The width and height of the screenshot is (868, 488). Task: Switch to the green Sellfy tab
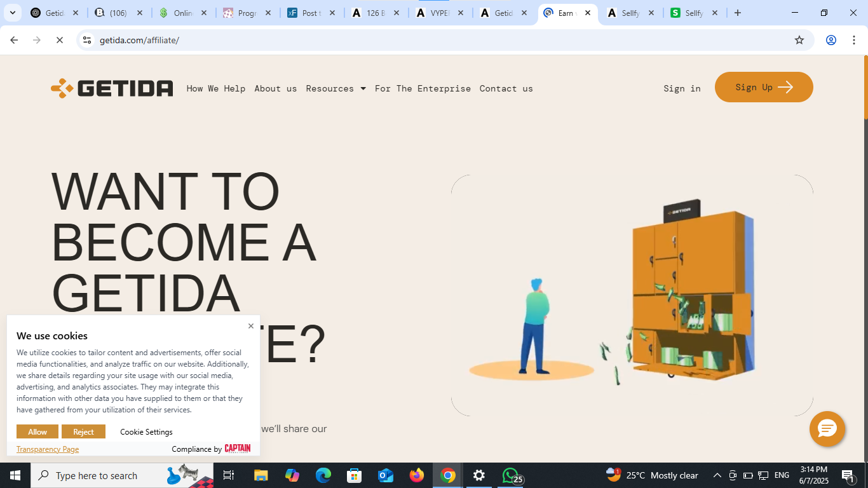click(694, 13)
